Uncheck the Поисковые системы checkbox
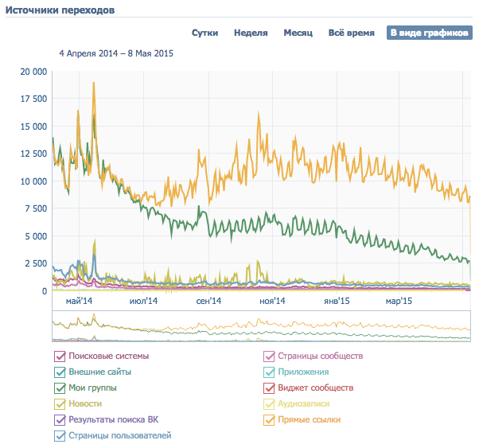The image size is (479, 448). [59, 356]
